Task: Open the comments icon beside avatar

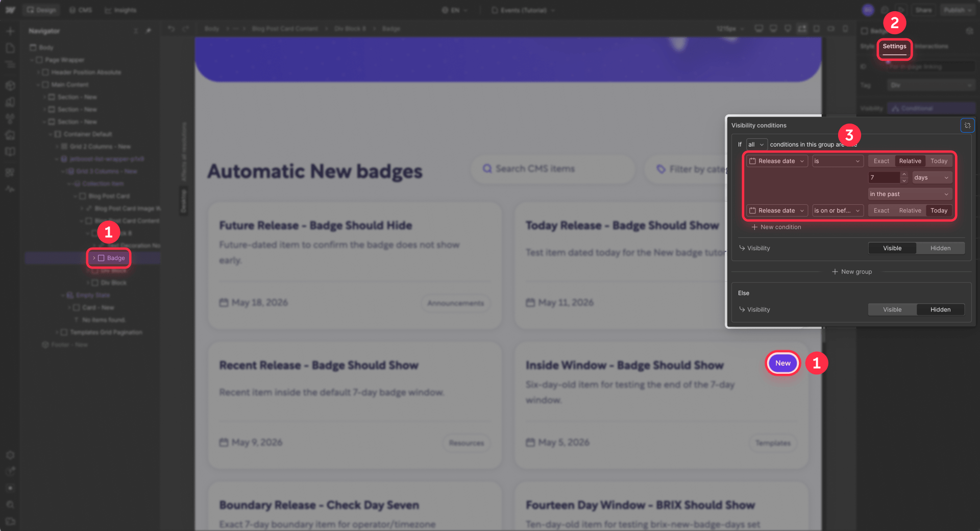Action: point(885,10)
